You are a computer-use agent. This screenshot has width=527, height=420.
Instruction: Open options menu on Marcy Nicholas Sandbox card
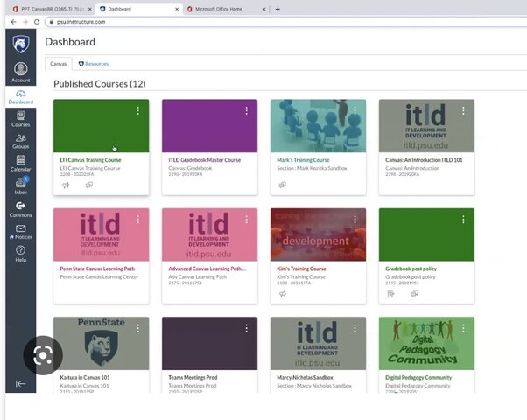coord(355,329)
